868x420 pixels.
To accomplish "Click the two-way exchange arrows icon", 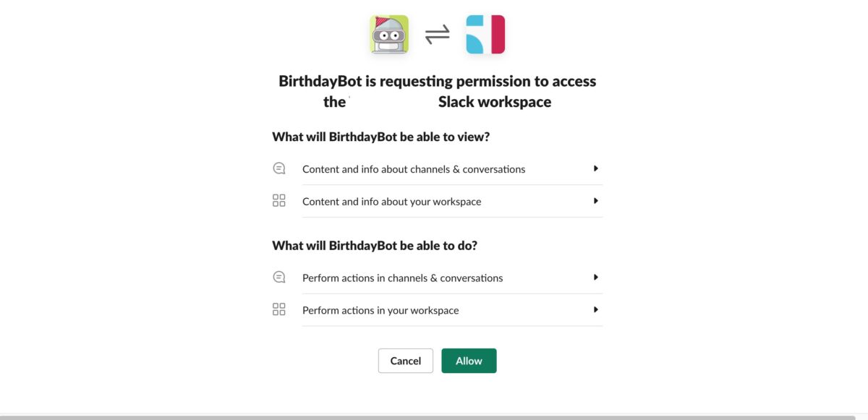I will tap(437, 35).
